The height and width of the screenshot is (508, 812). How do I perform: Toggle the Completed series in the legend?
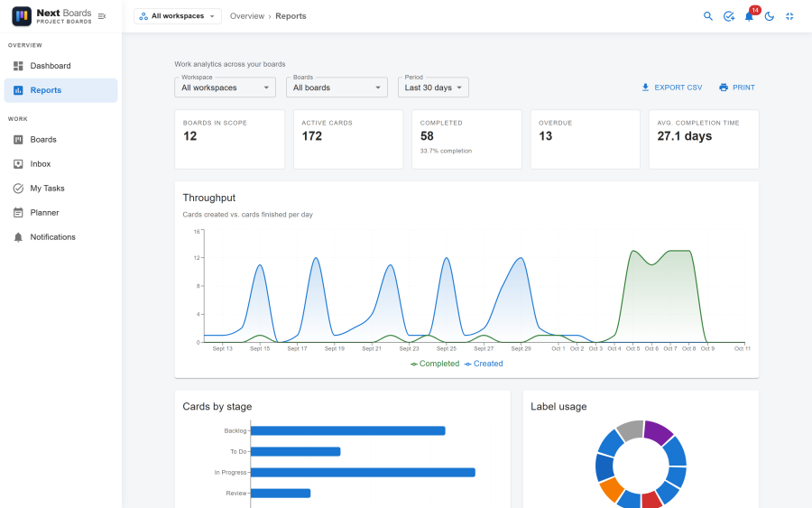(435, 364)
